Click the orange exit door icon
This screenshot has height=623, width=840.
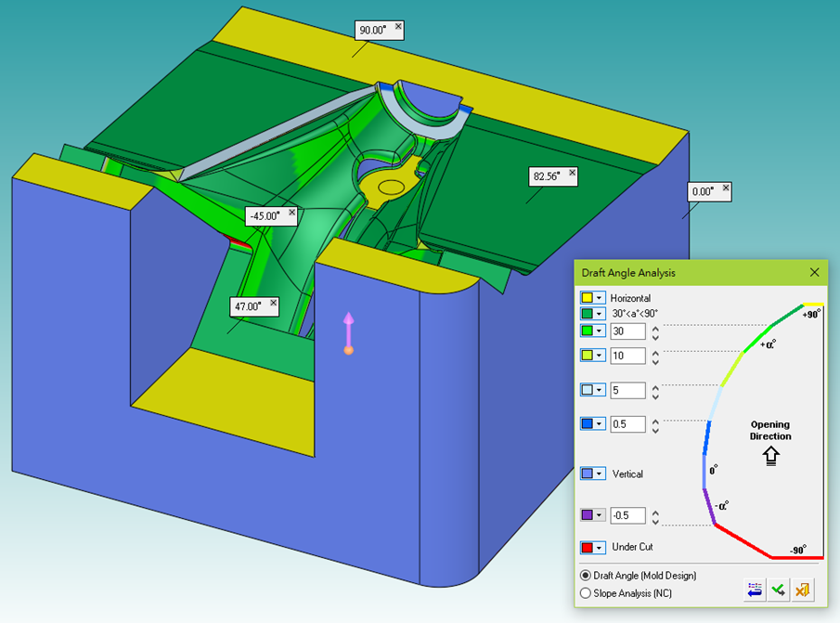point(803,591)
